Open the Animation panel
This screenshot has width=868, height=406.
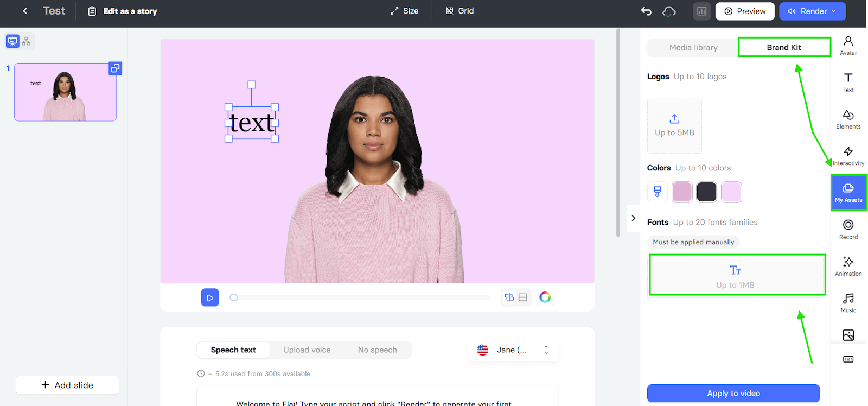848,266
